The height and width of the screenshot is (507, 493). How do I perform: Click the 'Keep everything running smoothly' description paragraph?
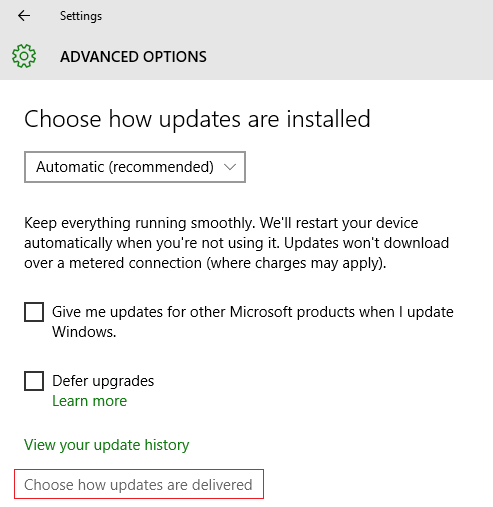tap(237, 243)
